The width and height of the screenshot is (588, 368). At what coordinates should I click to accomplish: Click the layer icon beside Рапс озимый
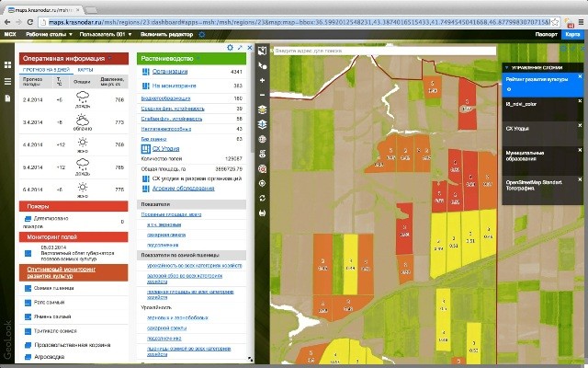pos(28,303)
